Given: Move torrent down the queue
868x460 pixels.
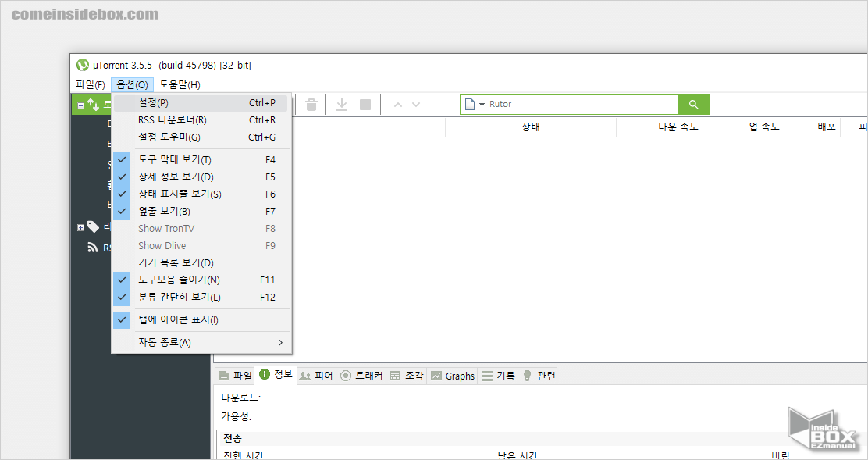Looking at the screenshot, I should (x=416, y=104).
